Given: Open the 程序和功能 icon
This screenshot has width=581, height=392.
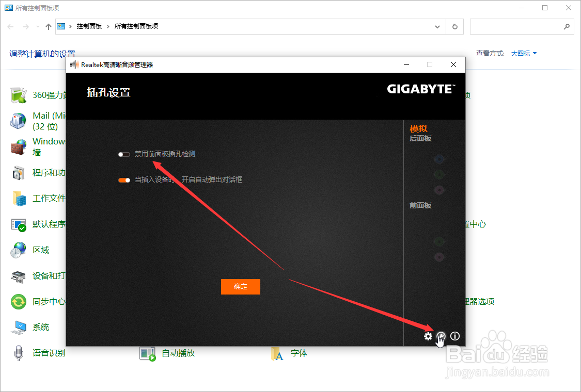Looking at the screenshot, I should click(18, 173).
